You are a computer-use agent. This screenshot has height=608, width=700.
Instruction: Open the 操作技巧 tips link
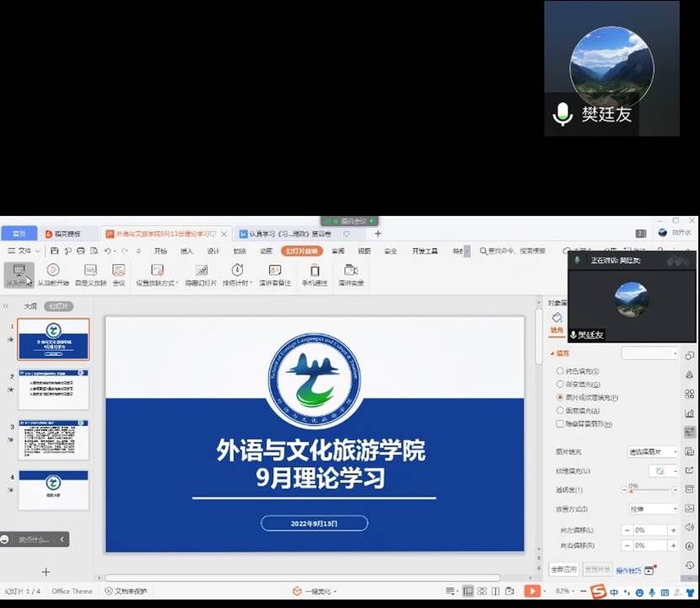[628, 571]
